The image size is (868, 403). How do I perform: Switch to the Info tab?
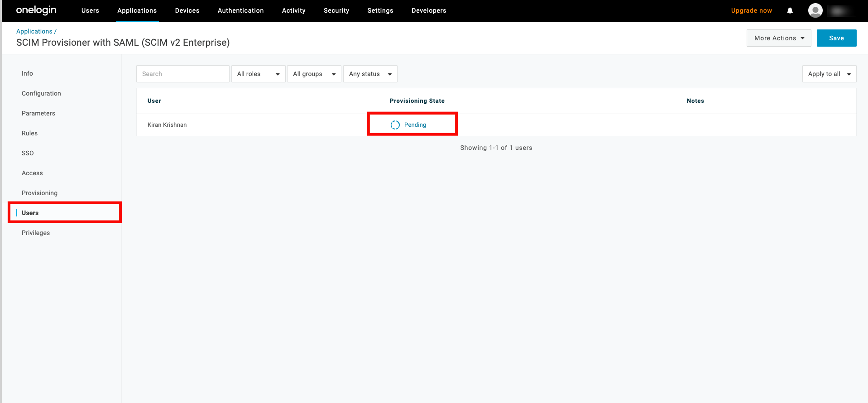point(27,73)
